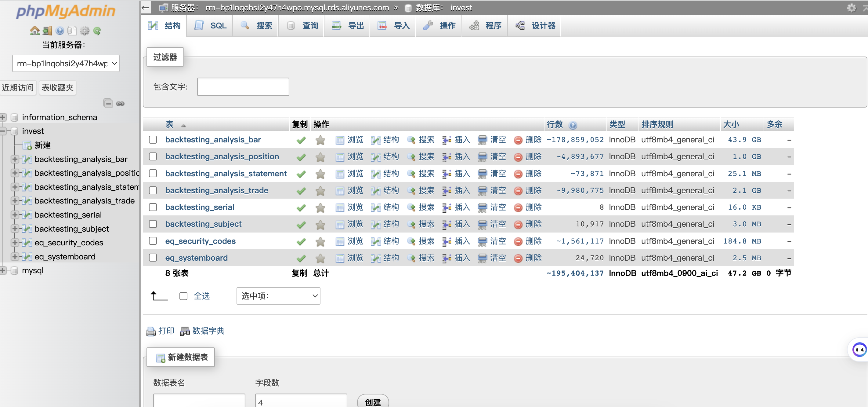Click the structure icon for backtesting_analysis_position
This screenshot has height=407, width=868.
(375, 157)
